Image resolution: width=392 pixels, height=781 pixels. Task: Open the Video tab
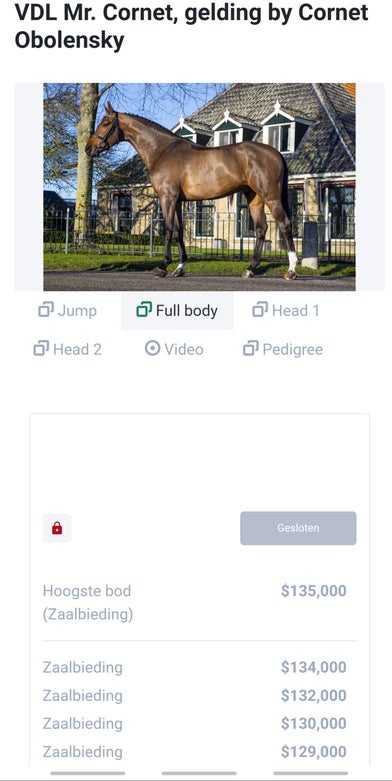[174, 349]
